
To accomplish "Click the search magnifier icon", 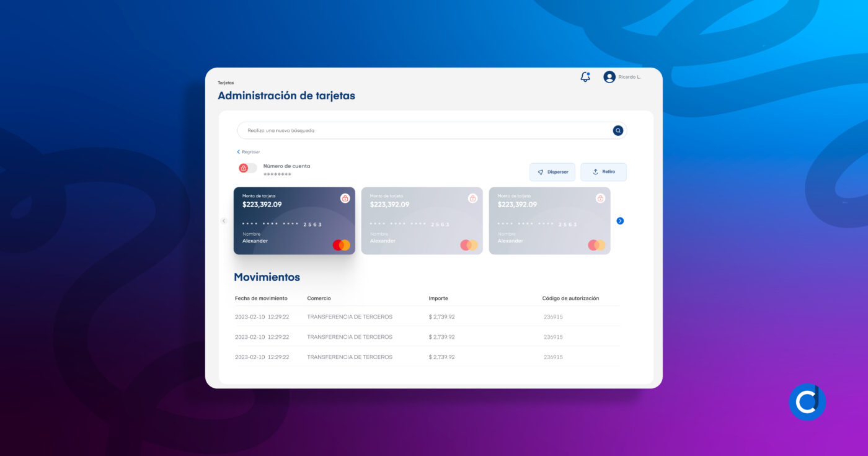I will click(618, 130).
